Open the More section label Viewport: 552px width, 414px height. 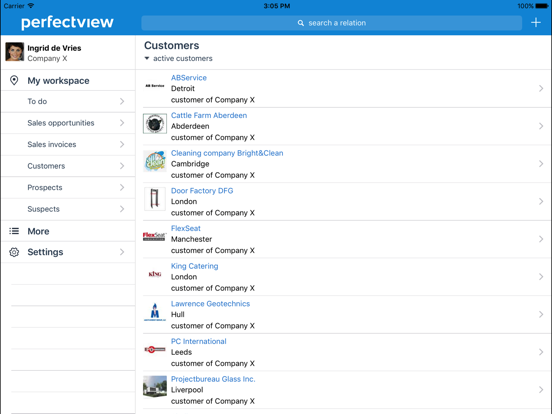point(38,231)
